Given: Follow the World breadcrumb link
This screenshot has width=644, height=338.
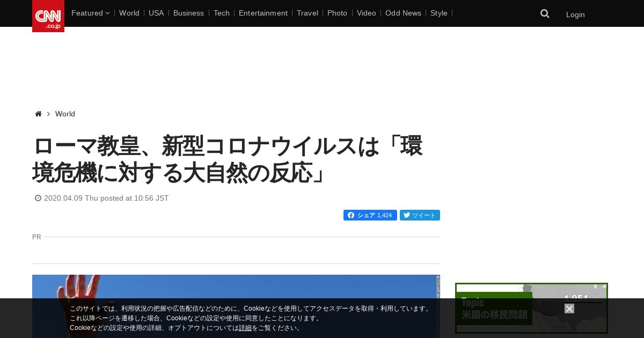Looking at the screenshot, I should pyautogui.click(x=65, y=114).
